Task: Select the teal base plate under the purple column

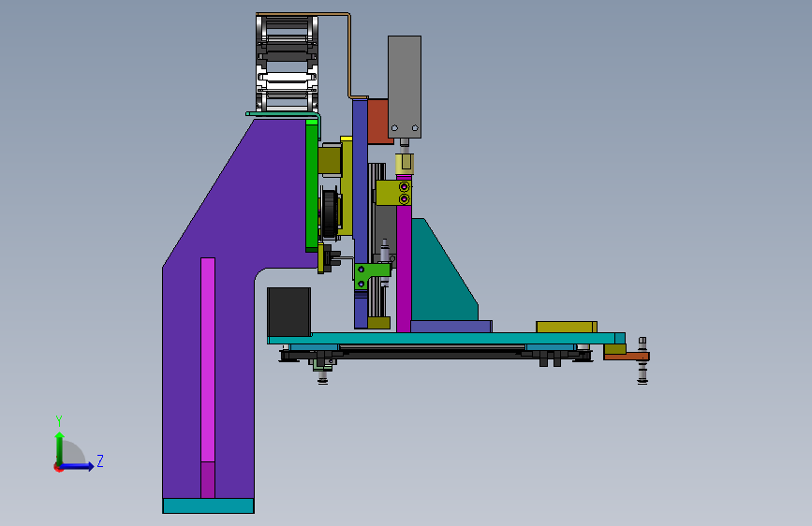Action: click(x=208, y=505)
